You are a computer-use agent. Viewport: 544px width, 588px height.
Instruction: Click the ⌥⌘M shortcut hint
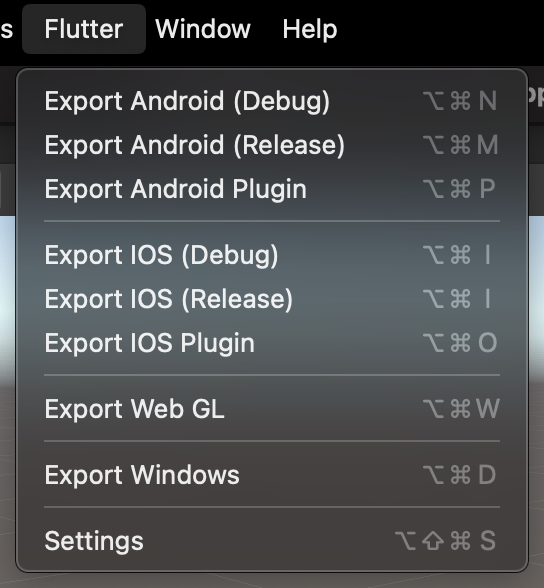[460, 145]
